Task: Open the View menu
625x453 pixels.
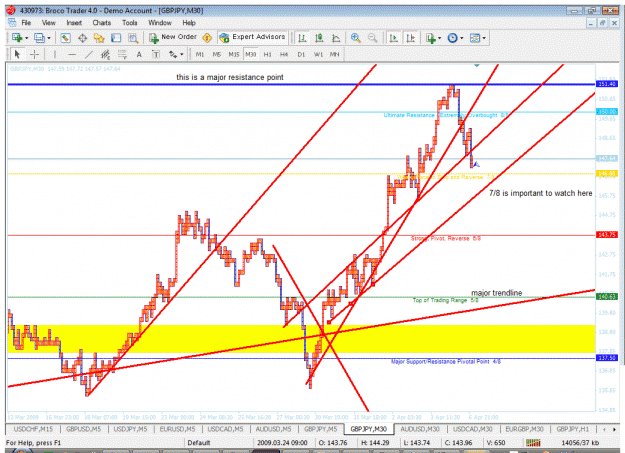Action: pos(49,23)
